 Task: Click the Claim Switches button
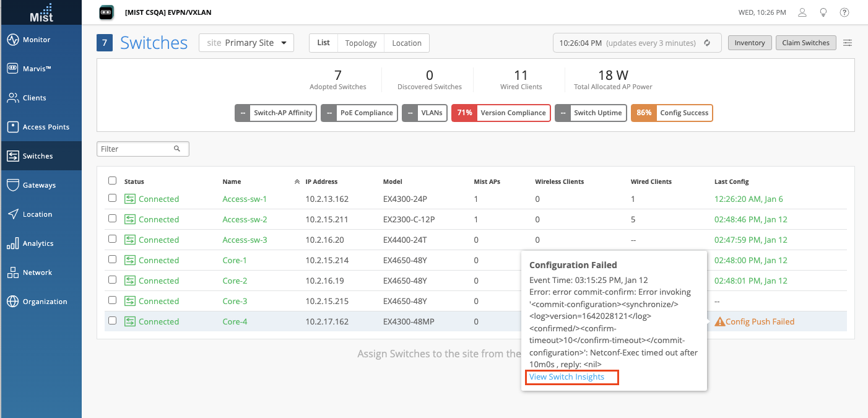point(805,43)
